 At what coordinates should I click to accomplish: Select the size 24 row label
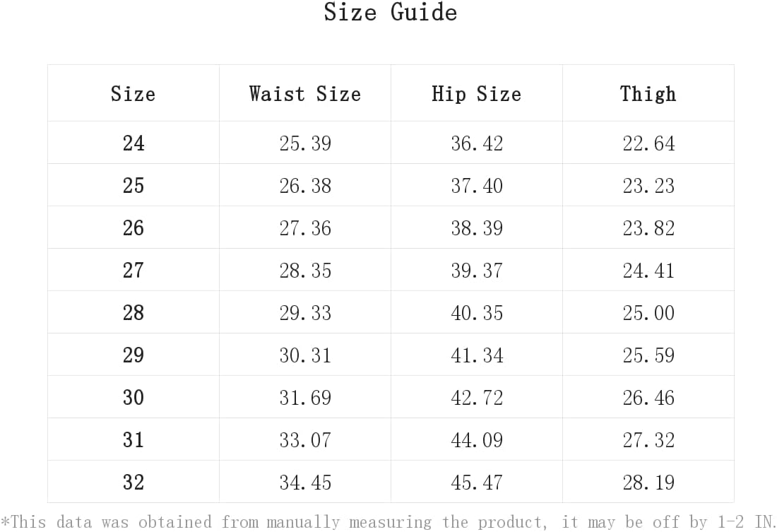134,143
